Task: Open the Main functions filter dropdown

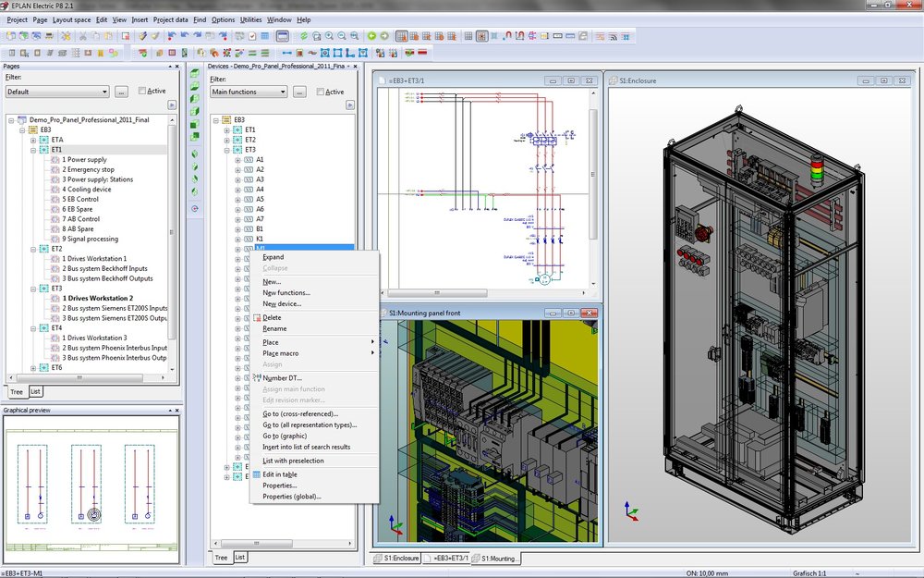Action: click(x=281, y=92)
